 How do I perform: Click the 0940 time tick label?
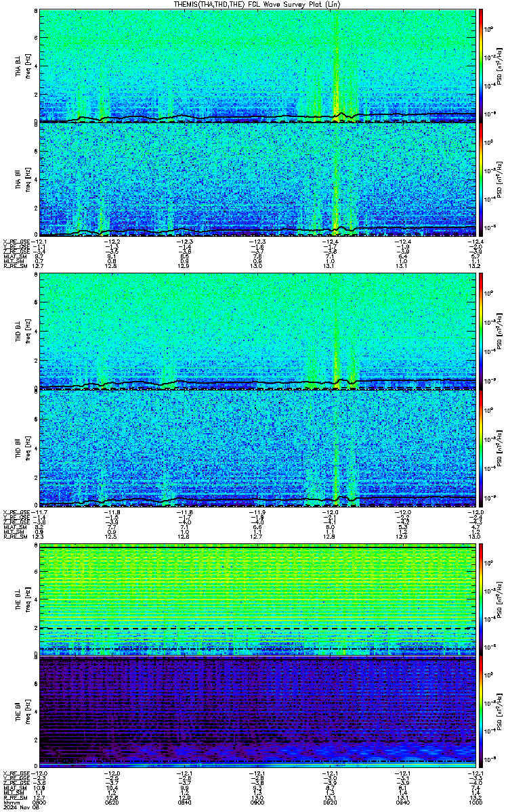coord(402,803)
